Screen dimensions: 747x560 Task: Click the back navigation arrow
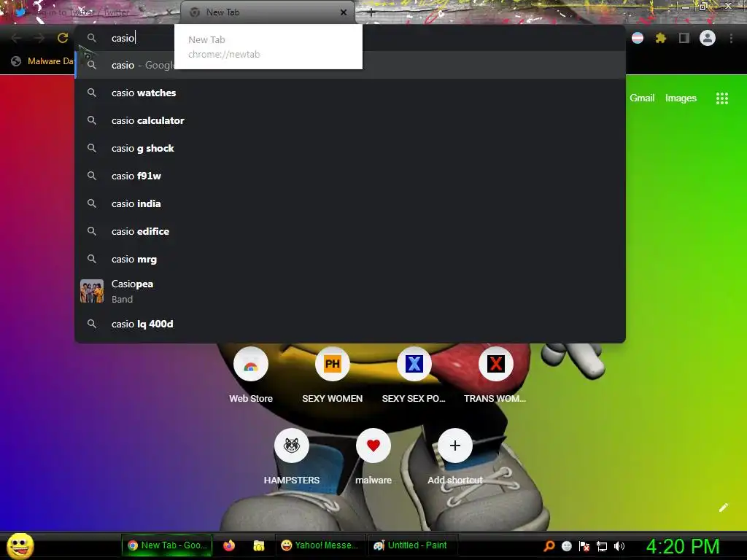click(x=16, y=38)
